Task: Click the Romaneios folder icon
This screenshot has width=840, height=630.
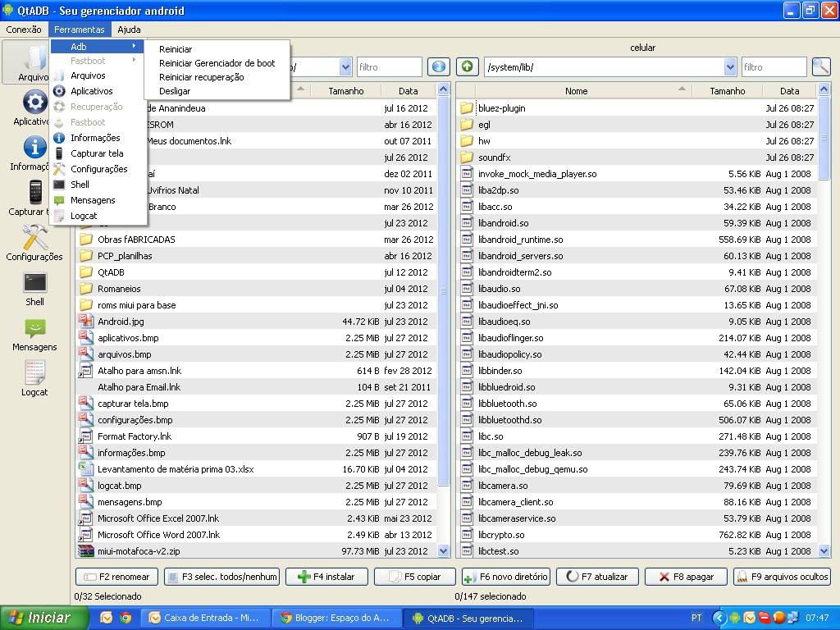Action: (85, 289)
